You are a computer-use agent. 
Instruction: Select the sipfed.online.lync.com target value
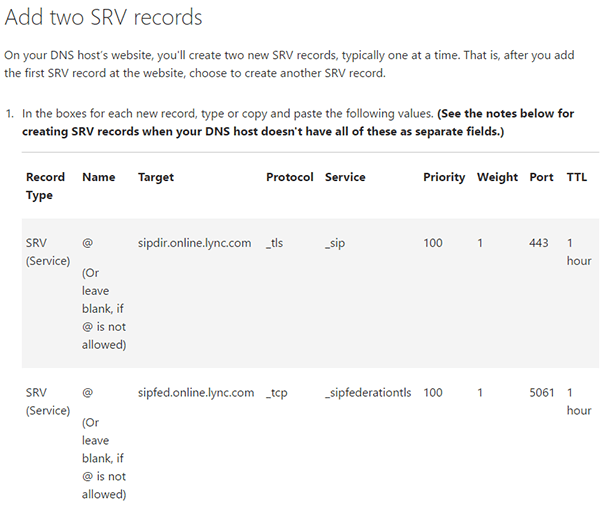pos(196,393)
